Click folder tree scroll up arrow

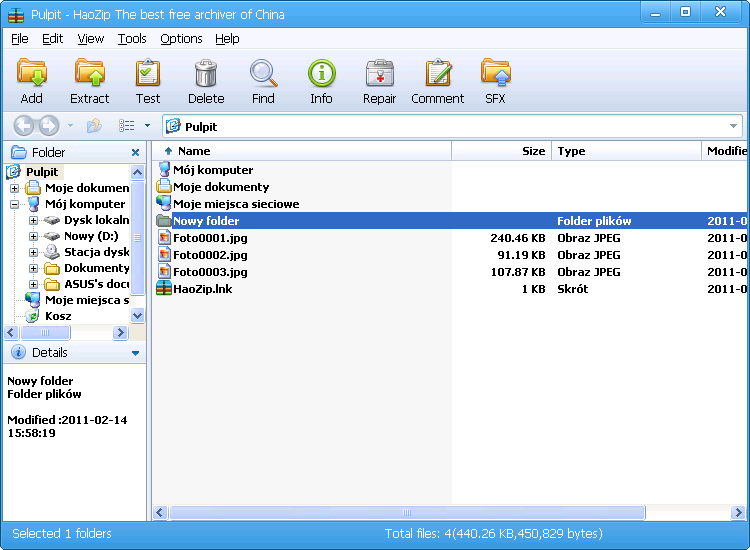tap(137, 172)
